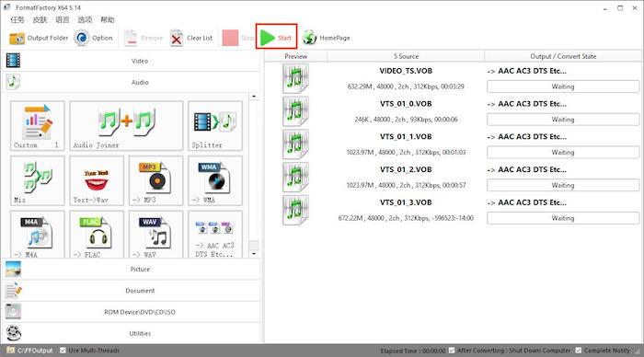Open the 帮助 menu
This screenshot has width=644, height=357.
tap(108, 19)
